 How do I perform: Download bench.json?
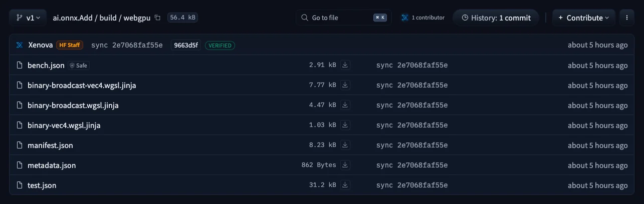(345, 65)
